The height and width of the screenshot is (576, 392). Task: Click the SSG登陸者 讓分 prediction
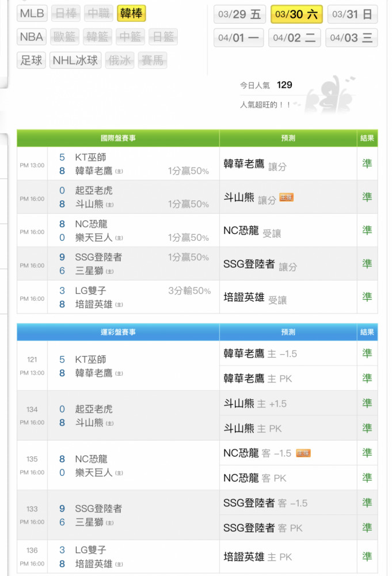coord(260,264)
